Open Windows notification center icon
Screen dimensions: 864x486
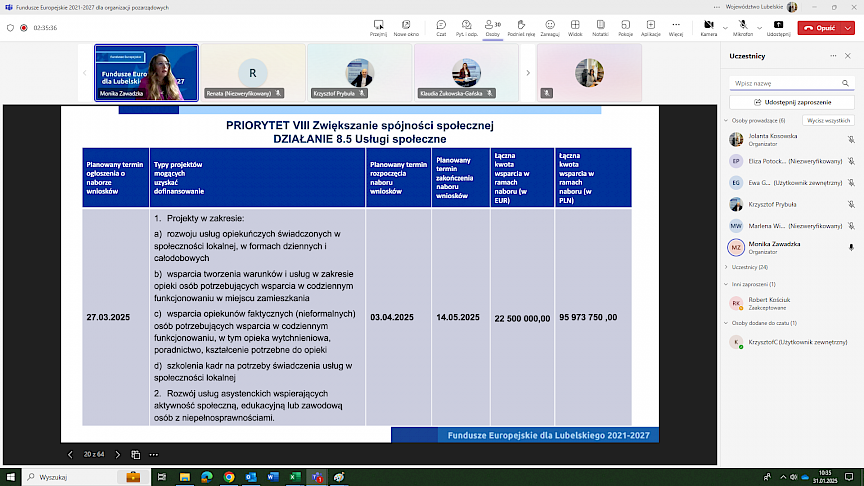[849, 477]
